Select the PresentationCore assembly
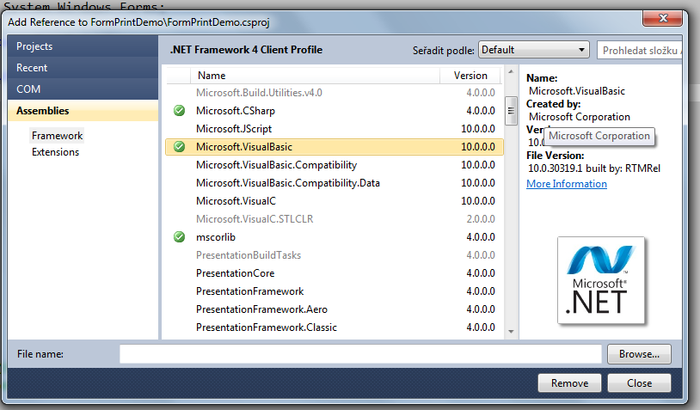This screenshot has height=410, width=700. click(334, 273)
